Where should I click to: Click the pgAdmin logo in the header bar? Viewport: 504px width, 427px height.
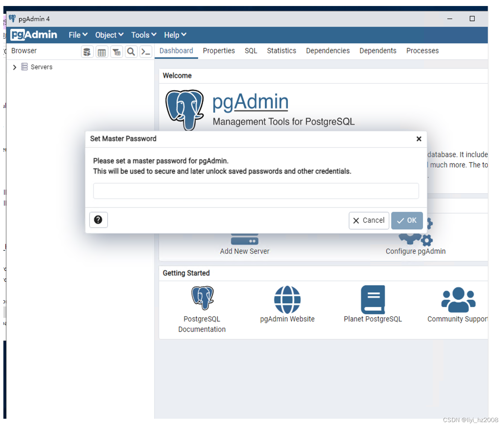pos(34,35)
